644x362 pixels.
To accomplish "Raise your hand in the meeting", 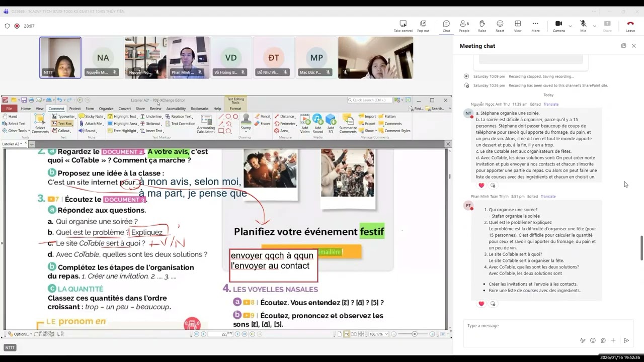I will [x=482, y=26].
